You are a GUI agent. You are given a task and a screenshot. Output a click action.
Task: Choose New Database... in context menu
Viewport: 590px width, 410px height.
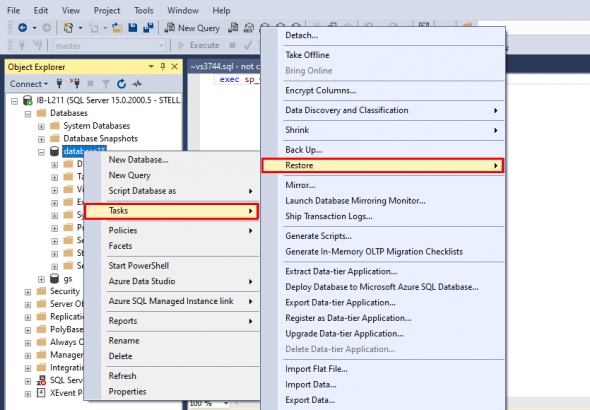pos(172,160)
